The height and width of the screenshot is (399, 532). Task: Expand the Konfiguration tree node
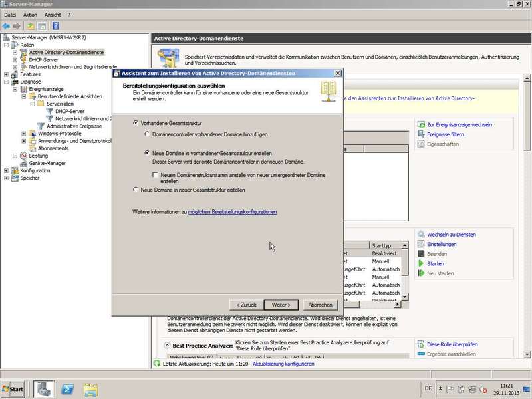[x=7, y=170]
